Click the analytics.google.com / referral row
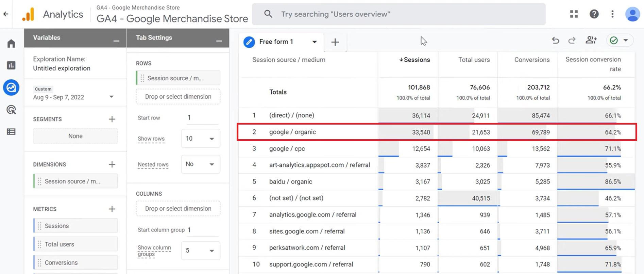The image size is (644, 274). [x=437, y=215]
